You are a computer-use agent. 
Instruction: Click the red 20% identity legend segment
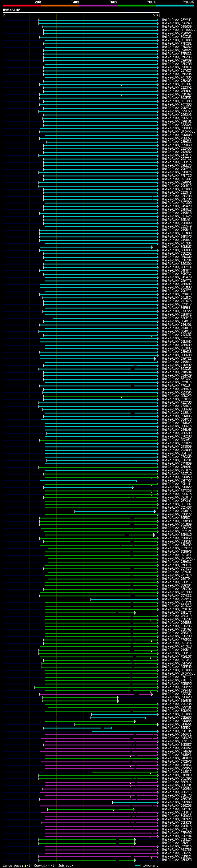(x=22, y=6)
